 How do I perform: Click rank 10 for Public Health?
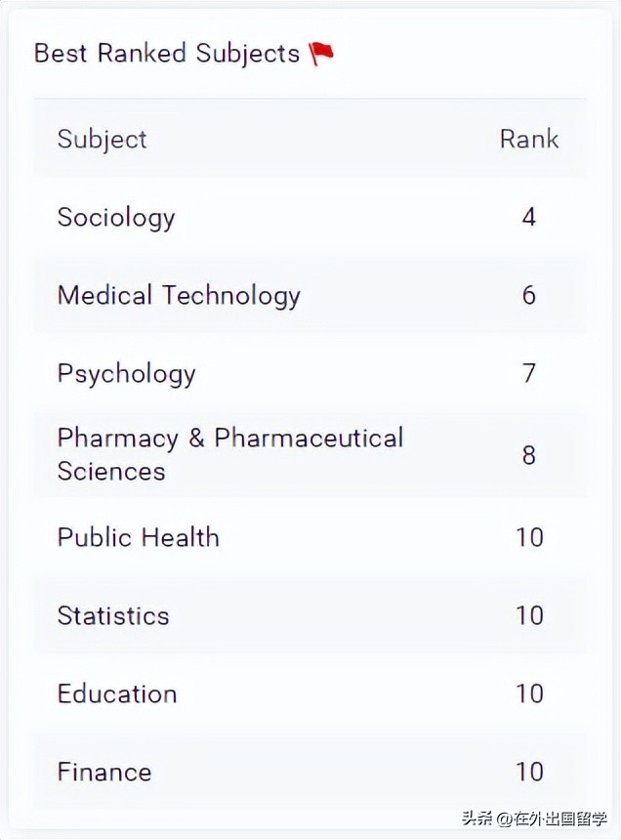[x=528, y=537]
